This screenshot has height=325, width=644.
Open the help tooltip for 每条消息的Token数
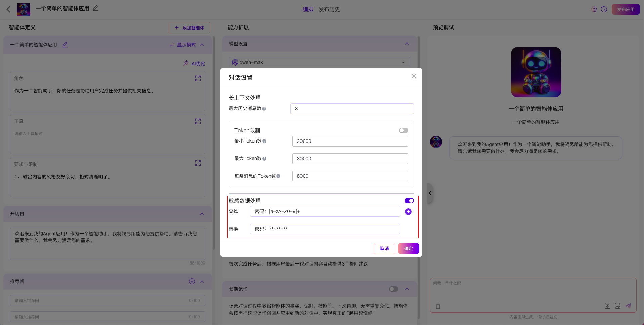click(x=278, y=176)
